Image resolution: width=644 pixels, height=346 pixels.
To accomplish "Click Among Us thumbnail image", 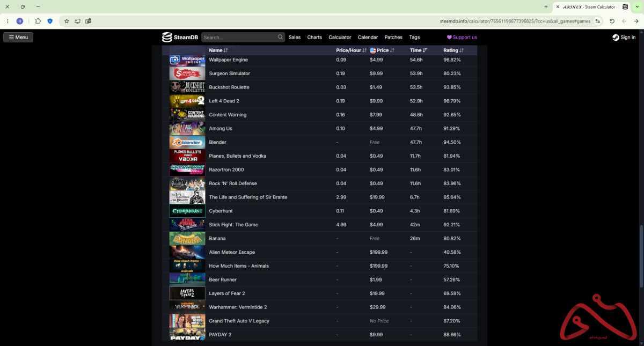I will [x=187, y=128].
